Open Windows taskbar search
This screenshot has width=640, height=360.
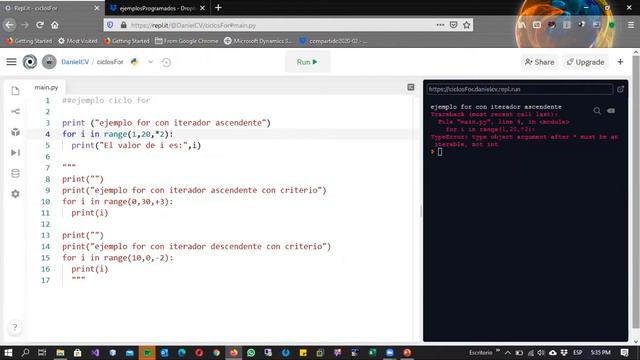[25, 353]
